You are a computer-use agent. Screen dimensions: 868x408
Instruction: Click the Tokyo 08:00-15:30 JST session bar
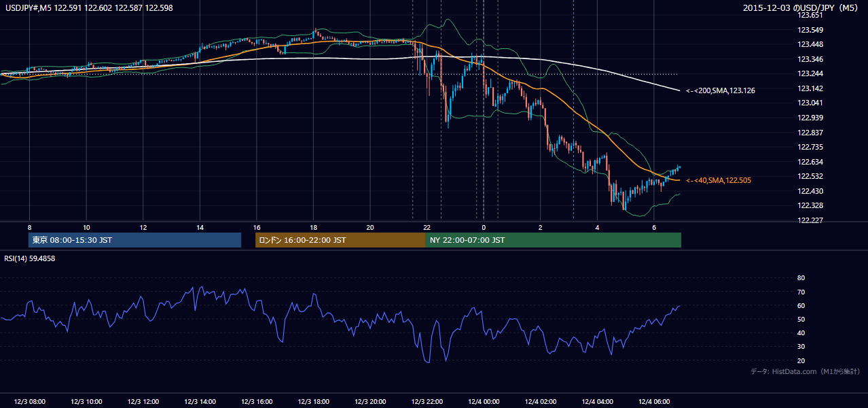[134, 240]
